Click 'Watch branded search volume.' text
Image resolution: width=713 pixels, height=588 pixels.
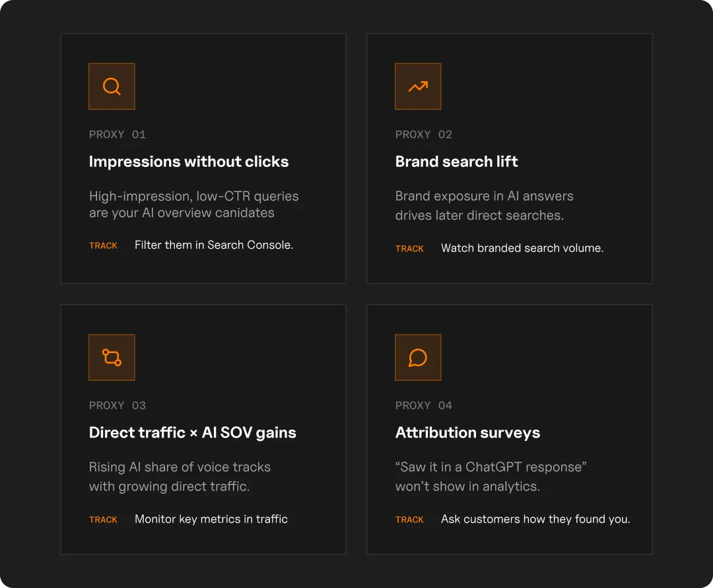click(x=522, y=248)
